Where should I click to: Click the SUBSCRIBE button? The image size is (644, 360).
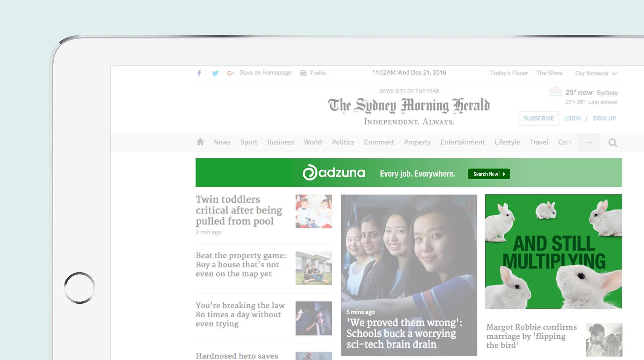[x=538, y=118]
